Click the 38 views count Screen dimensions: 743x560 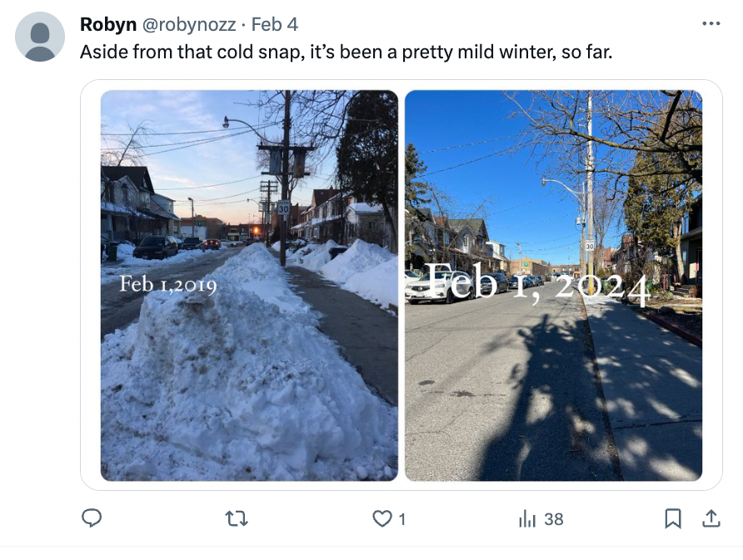553,519
